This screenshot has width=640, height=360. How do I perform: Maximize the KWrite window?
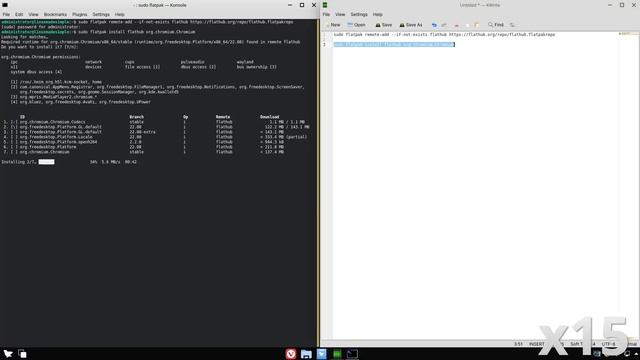pos(622,5)
